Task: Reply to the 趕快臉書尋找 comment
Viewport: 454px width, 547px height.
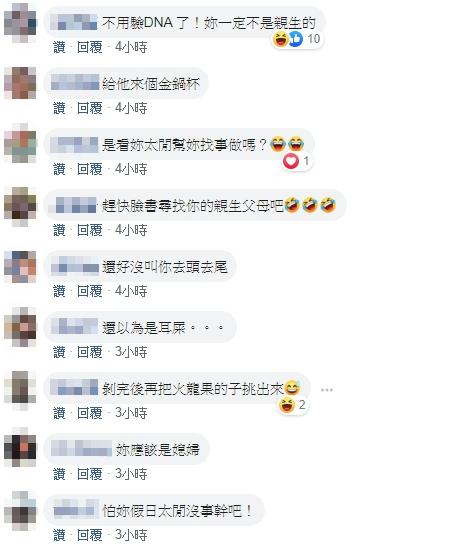Action: (90, 230)
